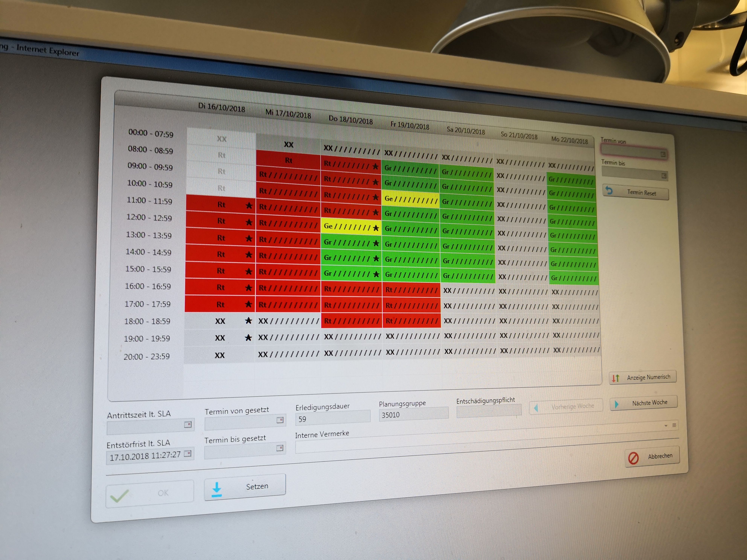Click column header Mi 17/10/2018

point(288,114)
